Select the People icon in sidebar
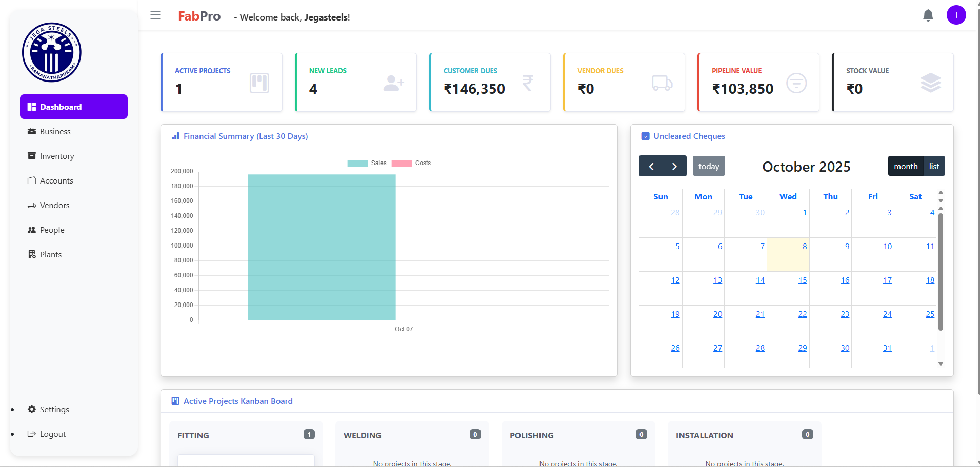 pyautogui.click(x=32, y=230)
